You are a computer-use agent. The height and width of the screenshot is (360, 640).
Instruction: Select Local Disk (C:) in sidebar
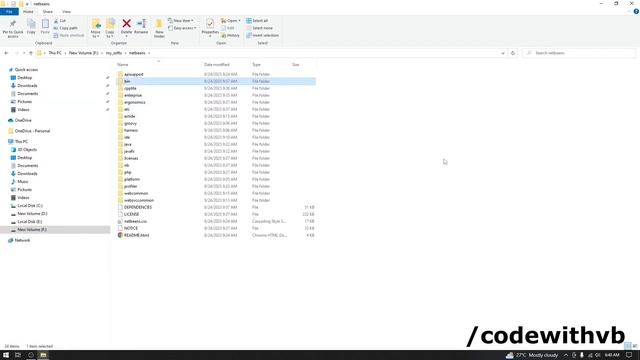30,206
